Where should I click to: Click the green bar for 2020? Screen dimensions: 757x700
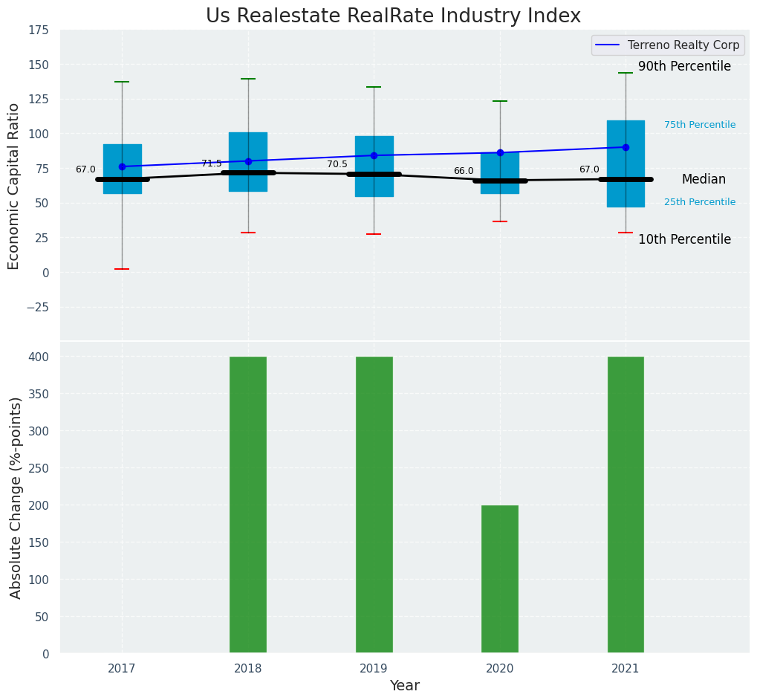pyautogui.click(x=500, y=579)
